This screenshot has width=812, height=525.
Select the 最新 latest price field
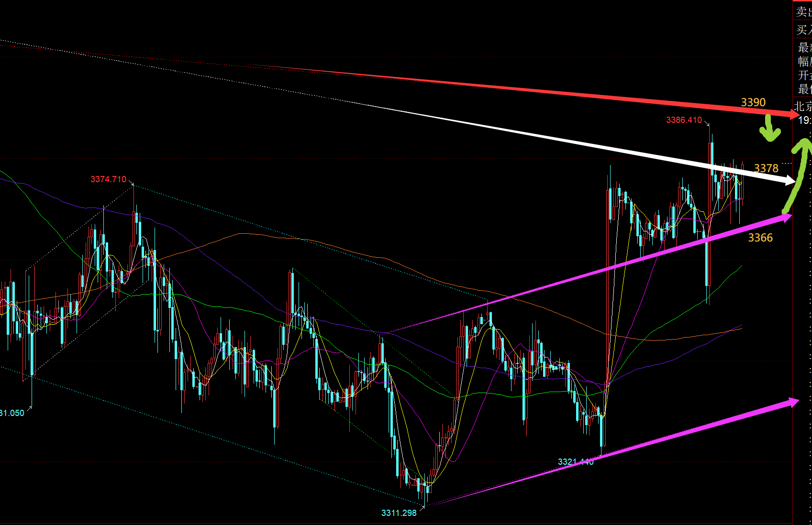click(804, 47)
